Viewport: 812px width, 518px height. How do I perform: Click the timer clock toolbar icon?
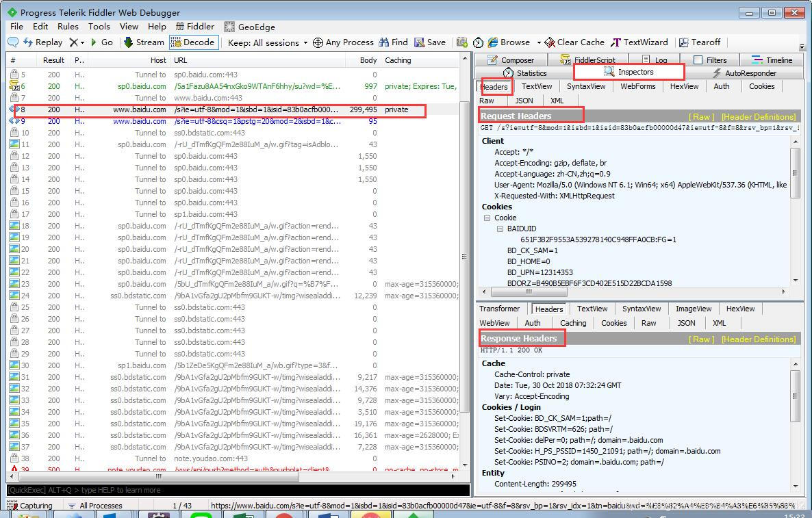click(x=478, y=42)
